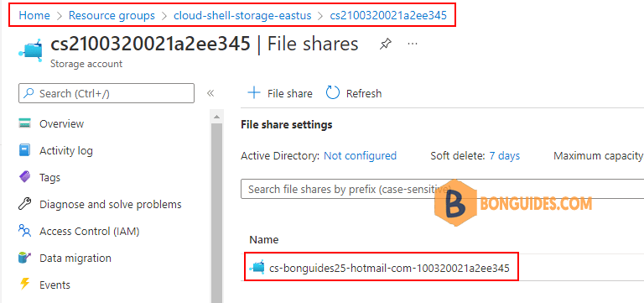Click the Storage account subtitle text
This screenshot has width=644, height=303.
[x=86, y=64]
